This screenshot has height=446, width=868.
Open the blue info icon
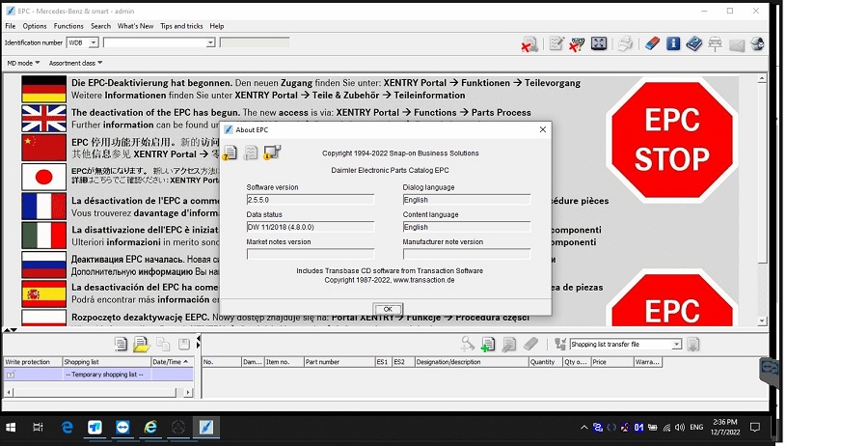(672, 43)
